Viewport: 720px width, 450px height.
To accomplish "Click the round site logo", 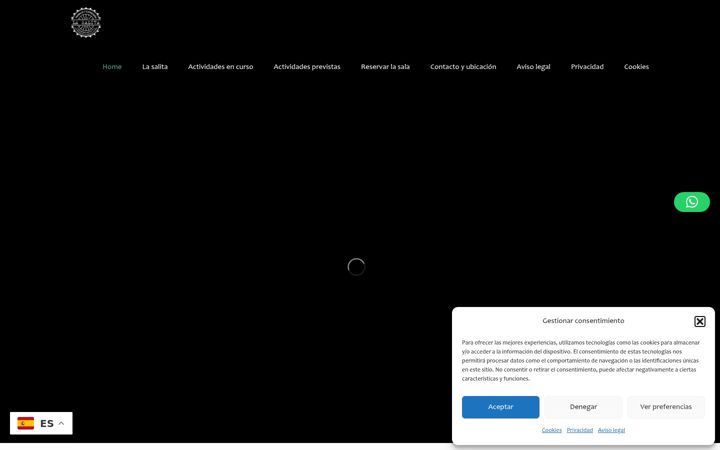I will (86, 22).
